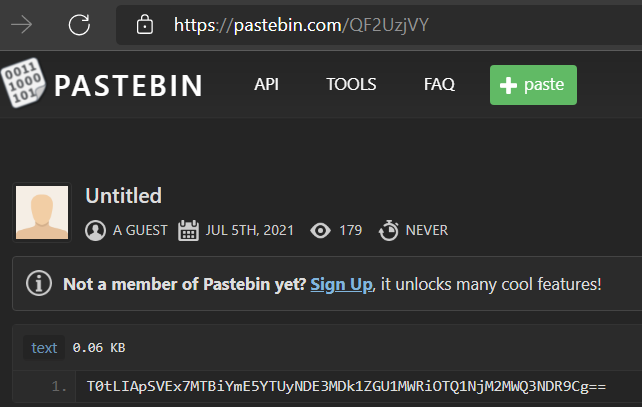
Task: Open the API menu item
Action: point(266,85)
